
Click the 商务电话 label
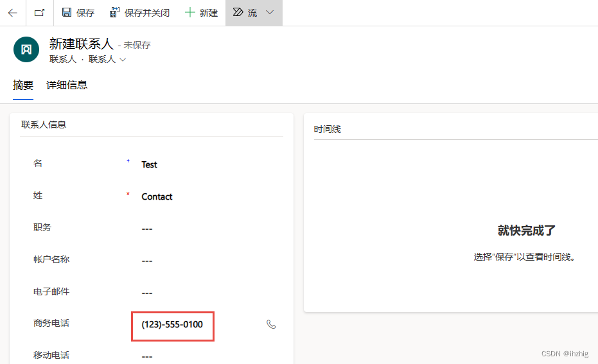click(51, 323)
